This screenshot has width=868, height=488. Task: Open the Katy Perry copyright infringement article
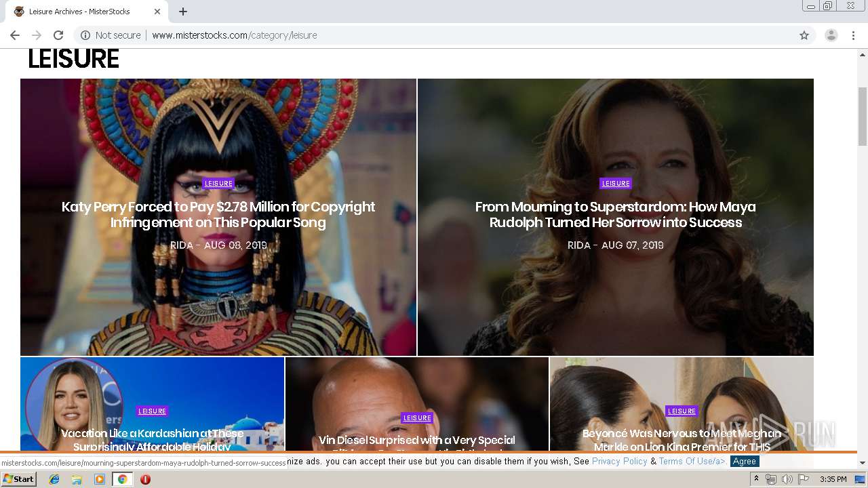tap(218, 214)
